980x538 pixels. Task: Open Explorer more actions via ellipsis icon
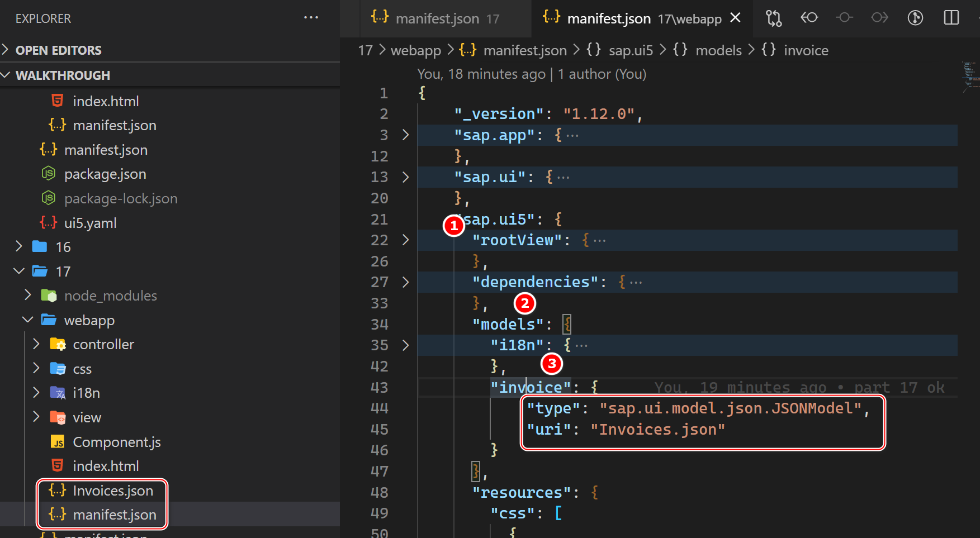click(311, 17)
